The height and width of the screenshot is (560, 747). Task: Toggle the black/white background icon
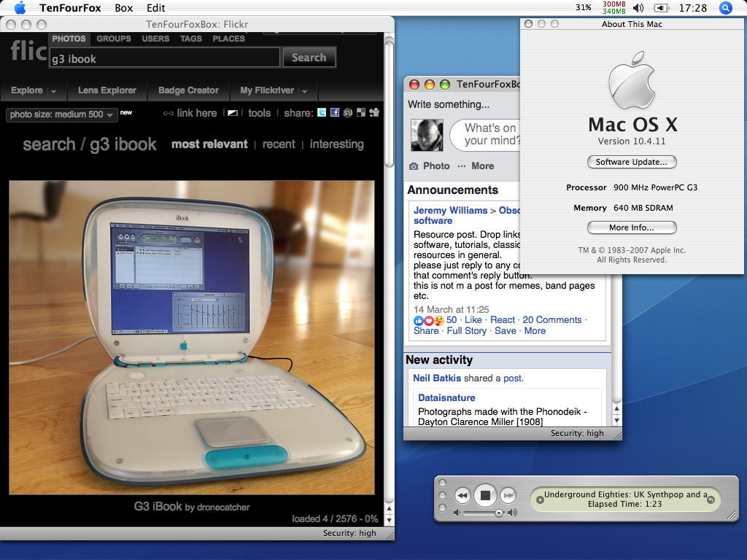[233, 113]
